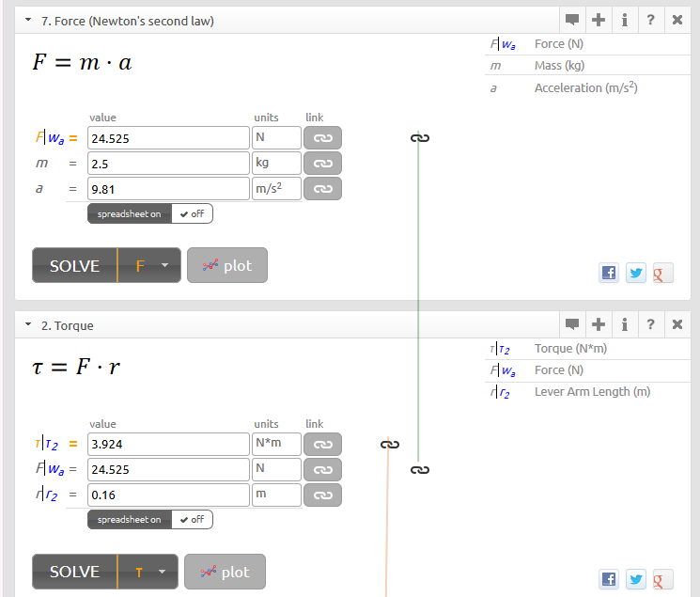The height and width of the screenshot is (597, 700).
Task: Turn spreadsheet on in Torque panel
Action: (130, 520)
